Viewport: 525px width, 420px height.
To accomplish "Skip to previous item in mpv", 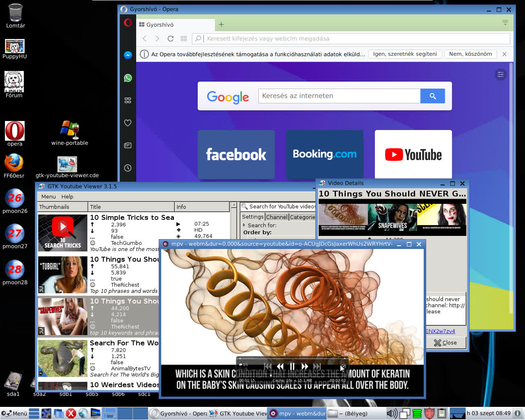I will point(268,366).
